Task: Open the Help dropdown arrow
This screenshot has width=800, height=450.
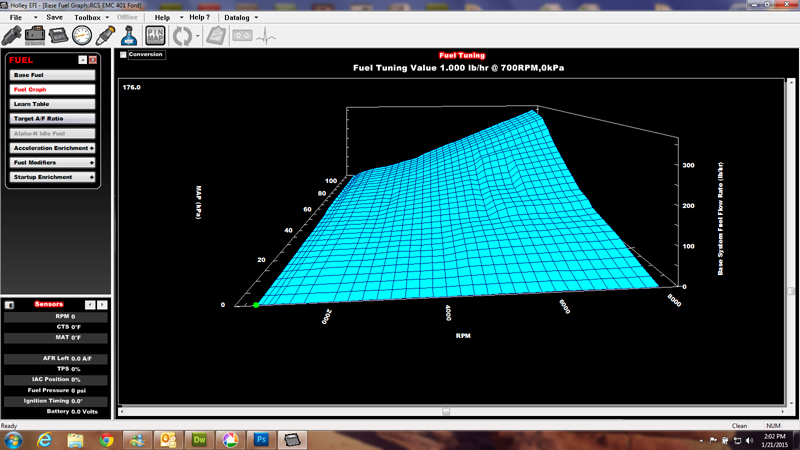Action: click(x=181, y=18)
